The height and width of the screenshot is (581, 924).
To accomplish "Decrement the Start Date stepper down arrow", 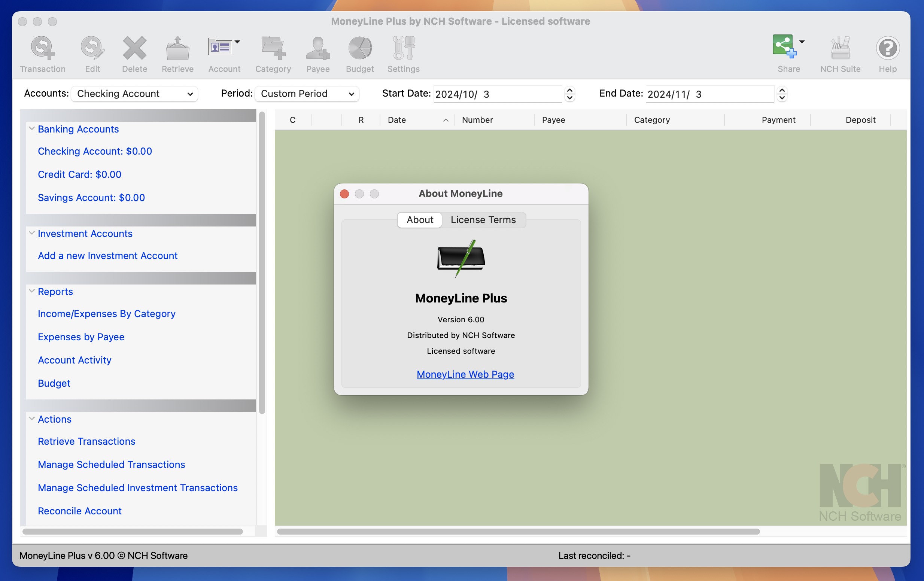I will pos(570,98).
